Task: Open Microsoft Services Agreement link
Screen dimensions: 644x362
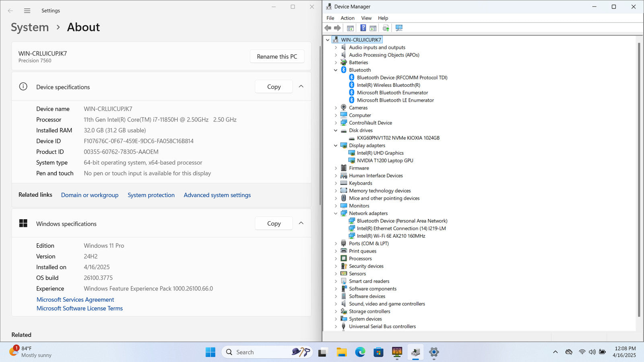Action: (x=75, y=300)
